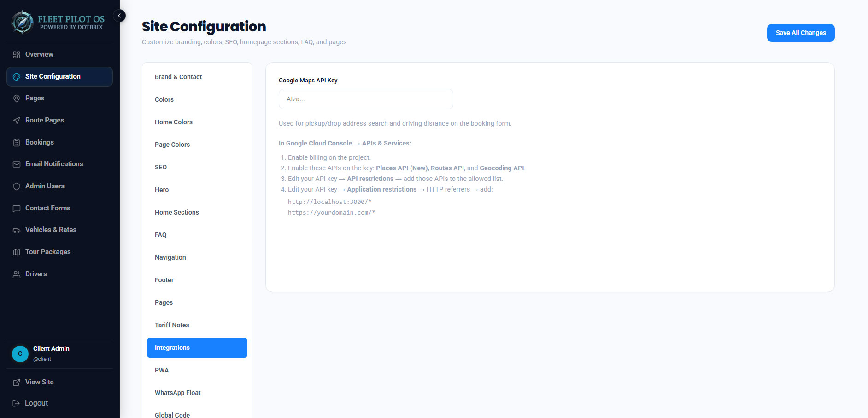The image size is (868, 418).
Task: Click the Admin Users shield icon
Action: click(x=17, y=186)
